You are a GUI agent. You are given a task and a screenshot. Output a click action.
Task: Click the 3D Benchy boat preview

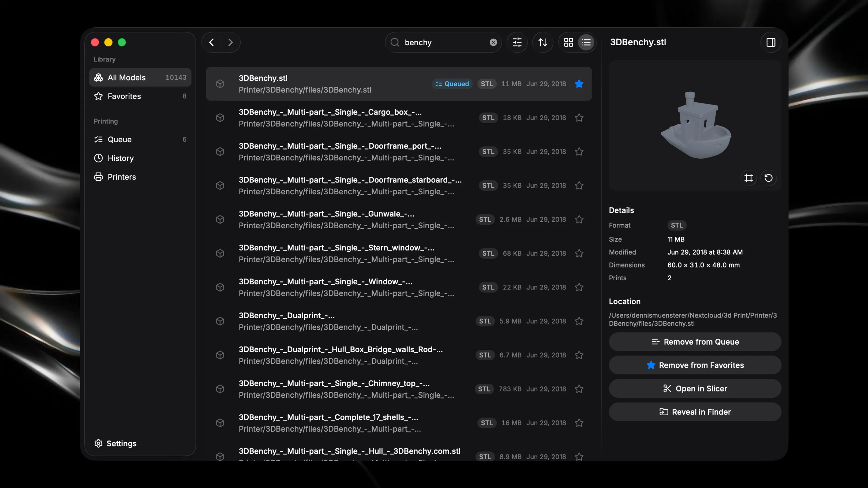pos(695,125)
